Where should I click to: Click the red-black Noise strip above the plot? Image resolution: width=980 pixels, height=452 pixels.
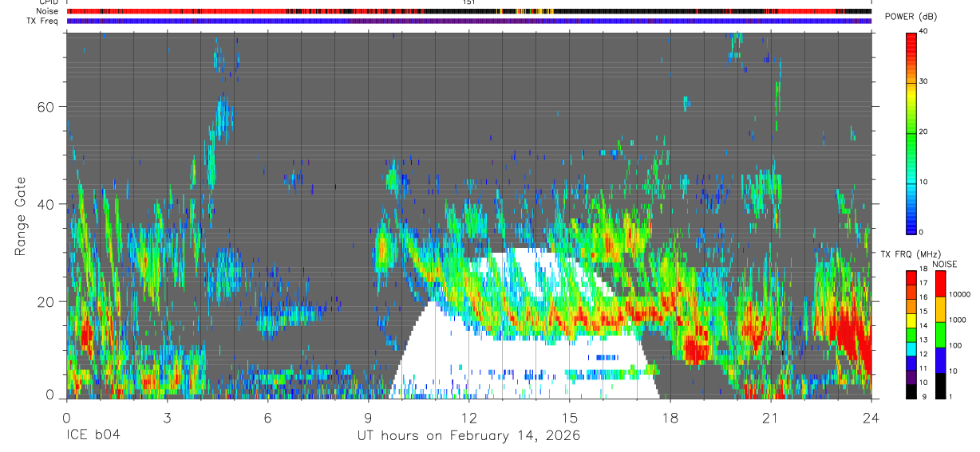click(x=468, y=11)
